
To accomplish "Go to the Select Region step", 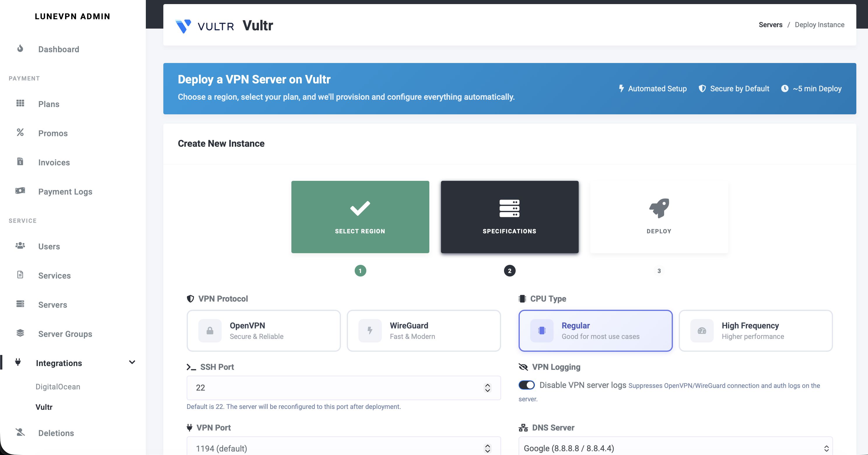I will [x=360, y=217].
